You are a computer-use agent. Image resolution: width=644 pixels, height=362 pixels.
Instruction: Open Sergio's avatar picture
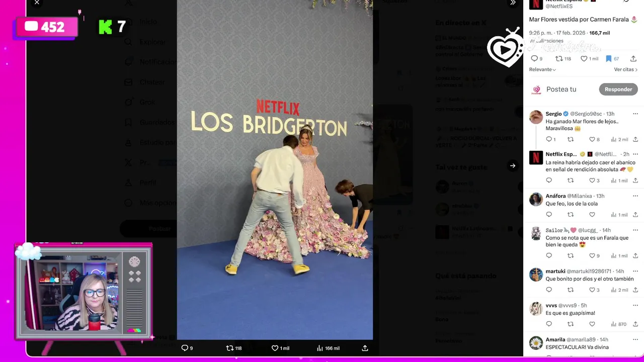[x=536, y=117]
